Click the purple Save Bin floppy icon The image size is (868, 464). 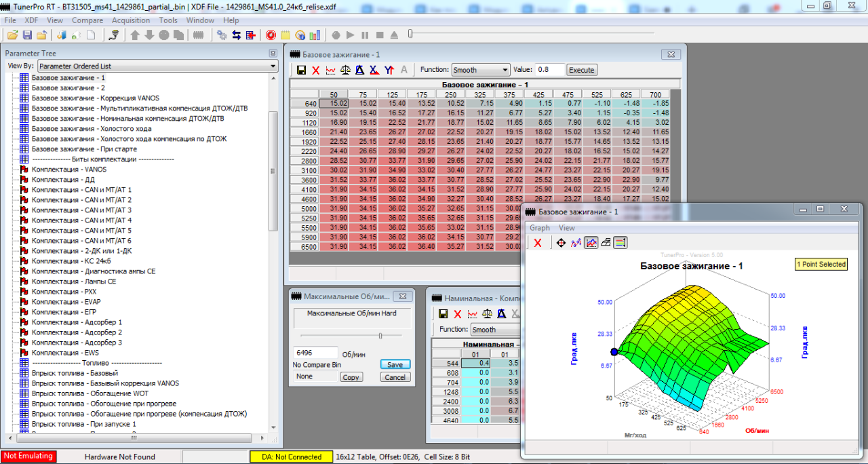coord(27,35)
